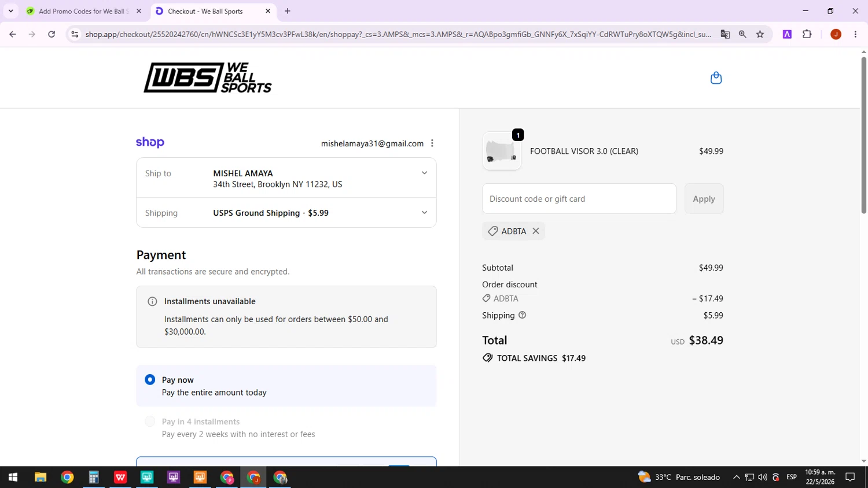The image size is (868, 488).
Task: Click the Installments unavailable info icon
Action: (x=152, y=301)
